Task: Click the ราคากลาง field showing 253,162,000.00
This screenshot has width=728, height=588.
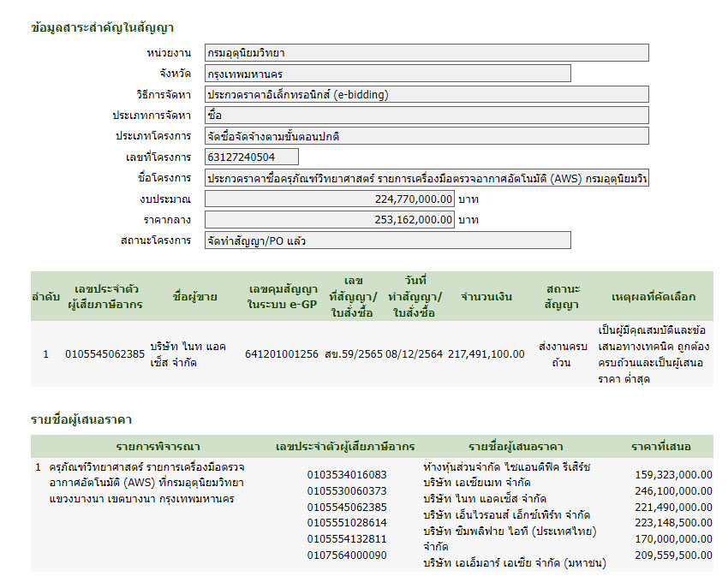Action: pos(330,219)
